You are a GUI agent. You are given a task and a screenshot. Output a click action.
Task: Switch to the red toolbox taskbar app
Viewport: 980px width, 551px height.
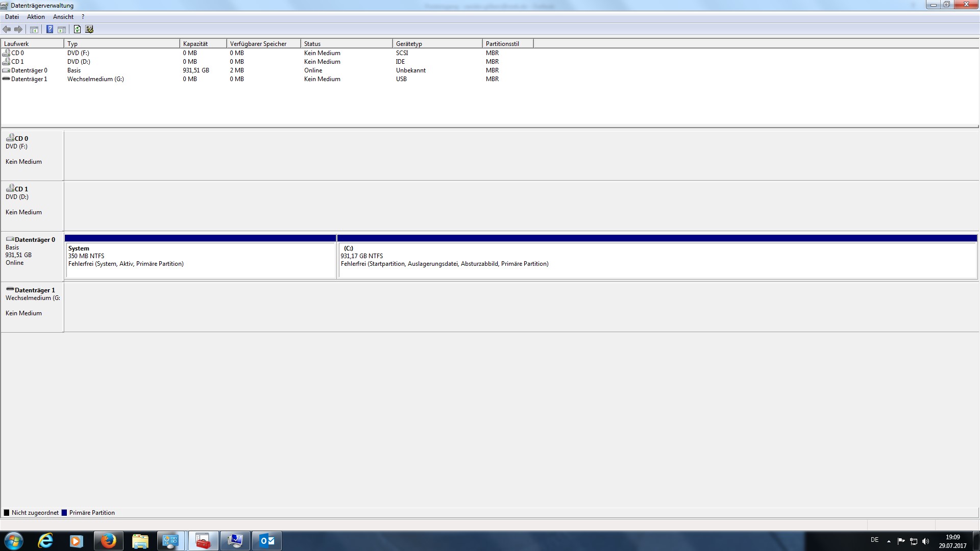[x=203, y=541]
